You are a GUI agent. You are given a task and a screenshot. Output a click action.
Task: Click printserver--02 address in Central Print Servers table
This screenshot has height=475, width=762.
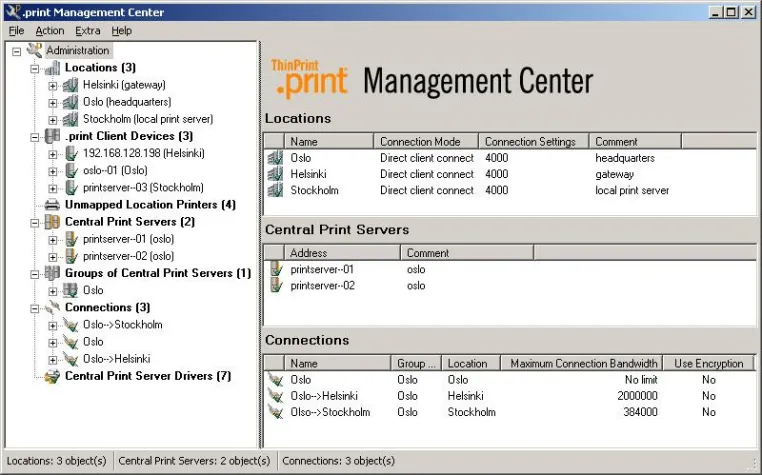pyautogui.click(x=322, y=285)
